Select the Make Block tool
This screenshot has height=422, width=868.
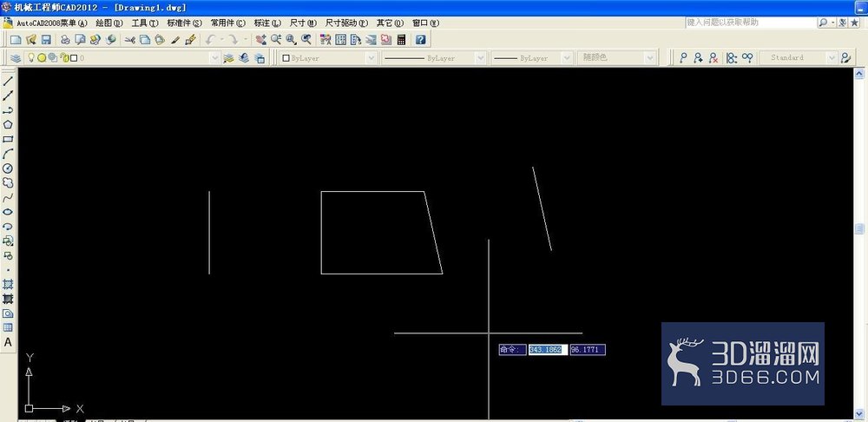[x=8, y=255]
